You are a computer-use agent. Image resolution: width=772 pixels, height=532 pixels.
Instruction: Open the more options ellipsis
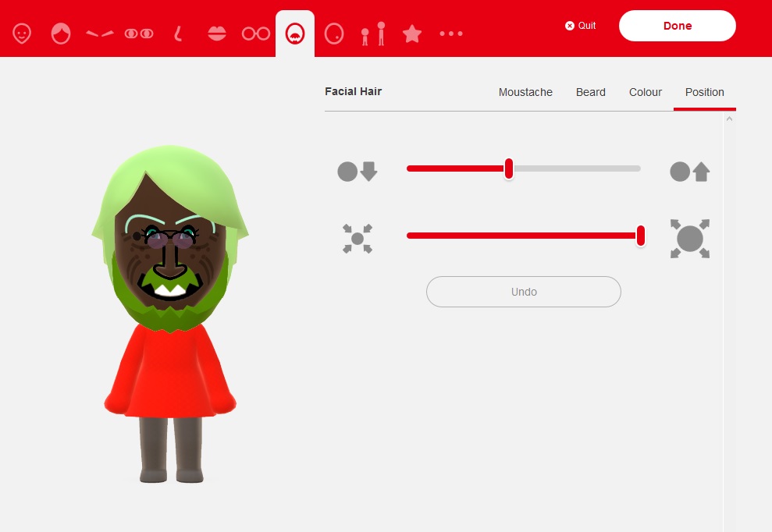(451, 34)
